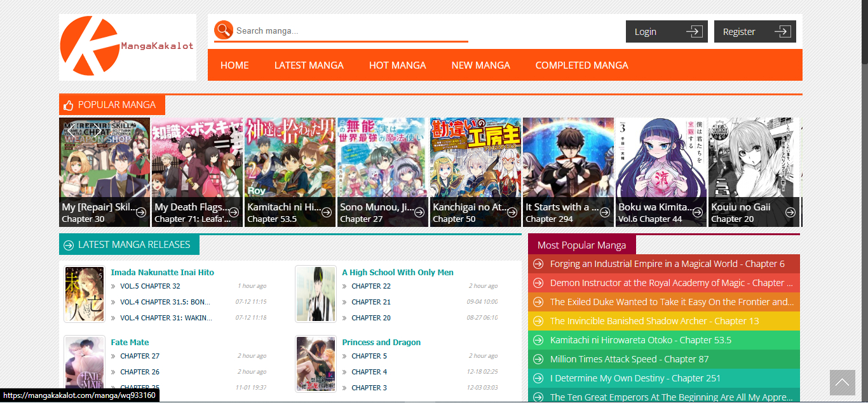Viewport: 868px width, 403px height.
Task: Open I Determine My Own Destiny Chapter 251
Action: (x=635, y=378)
